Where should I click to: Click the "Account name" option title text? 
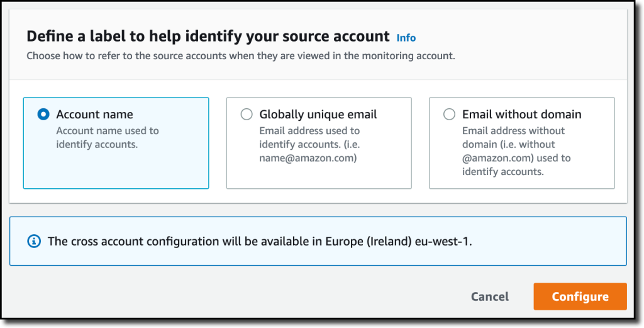pyautogui.click(x=94, y=115)
